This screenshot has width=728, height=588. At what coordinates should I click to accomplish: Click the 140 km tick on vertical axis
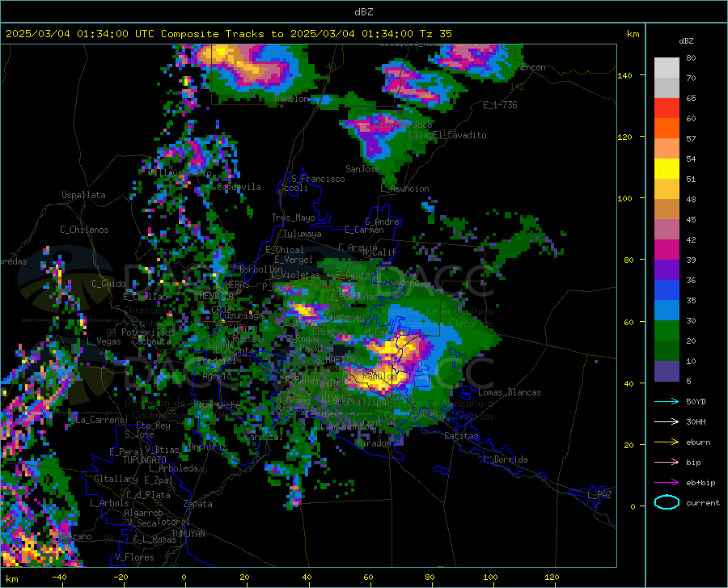624,75
